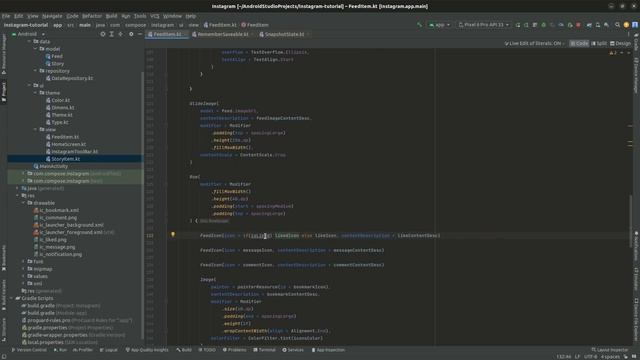The width and height of the screenshot is (640, 360).
Task: Click the warnings count indicator in editor
Action: (613, 53)
